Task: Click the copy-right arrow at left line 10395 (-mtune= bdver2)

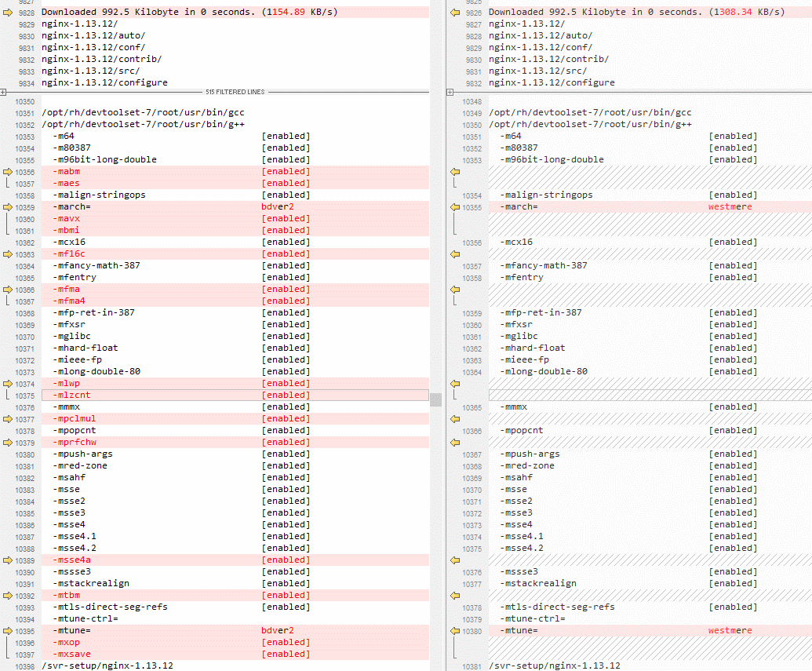Action: coord(7,631)
